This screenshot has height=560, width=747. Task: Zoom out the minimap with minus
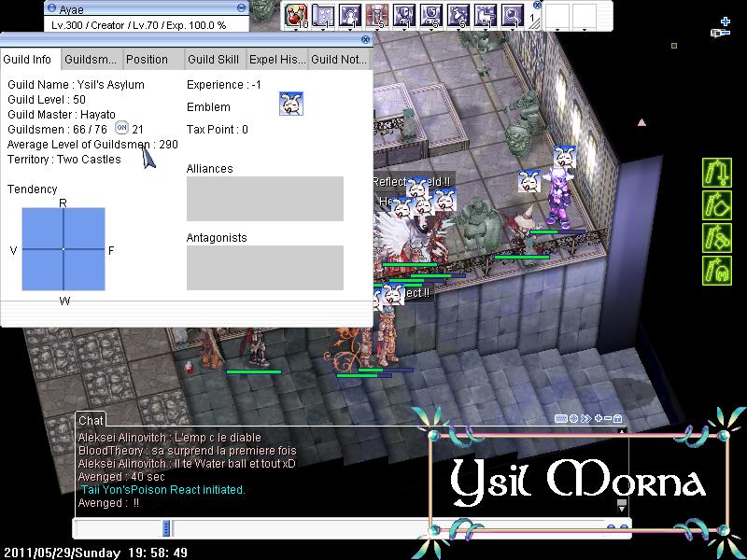tap(726, 33)
